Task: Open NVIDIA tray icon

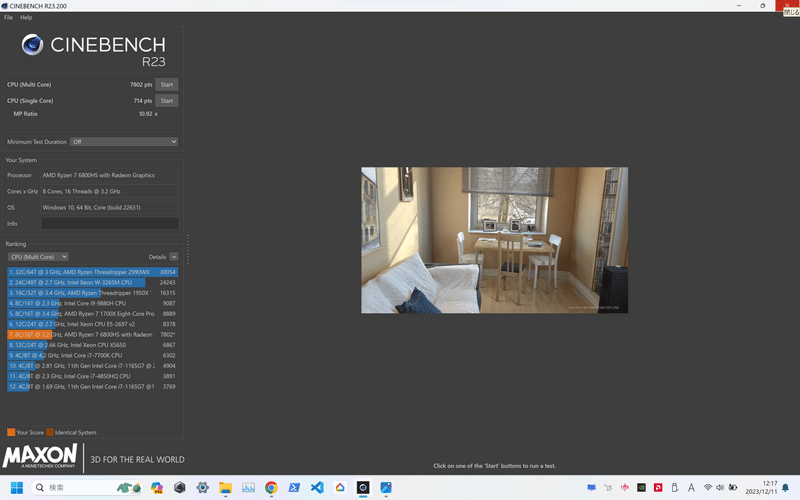Action: pos(641,488)
